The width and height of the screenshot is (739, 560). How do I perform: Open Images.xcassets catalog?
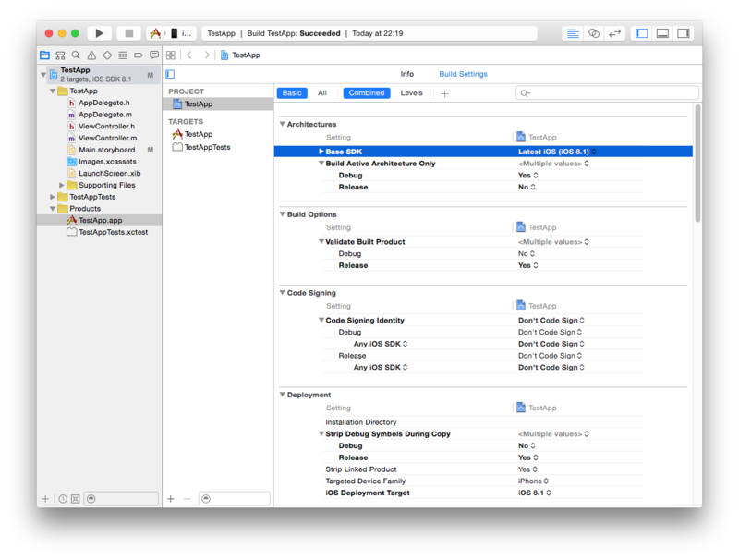pyautogui.click(x=107, y=162)
